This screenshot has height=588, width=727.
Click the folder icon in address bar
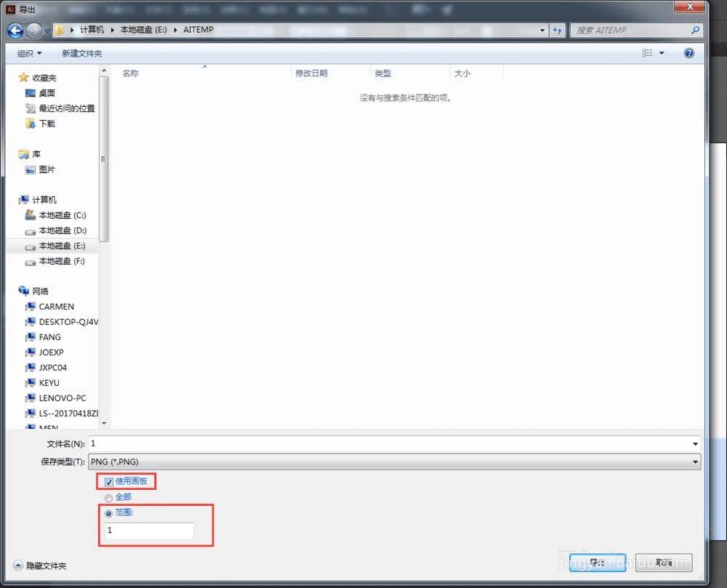[x=60, y=30]
